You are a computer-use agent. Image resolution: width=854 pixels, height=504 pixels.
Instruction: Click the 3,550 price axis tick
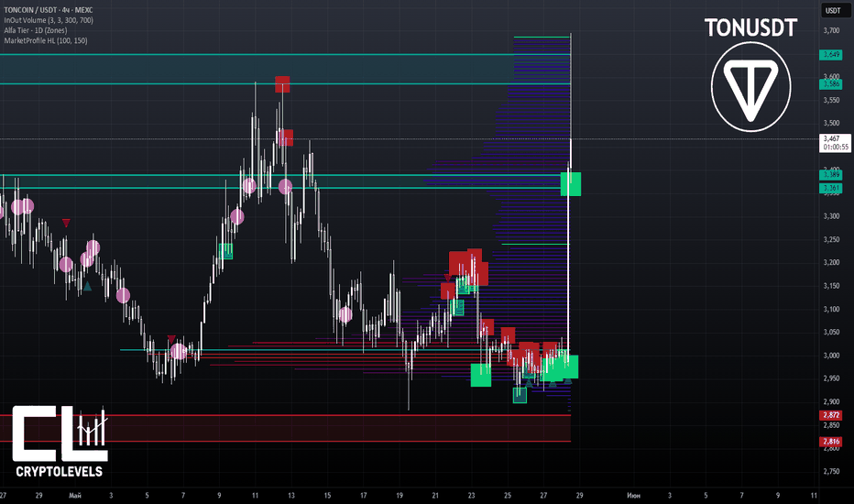(x=831, y=100)
